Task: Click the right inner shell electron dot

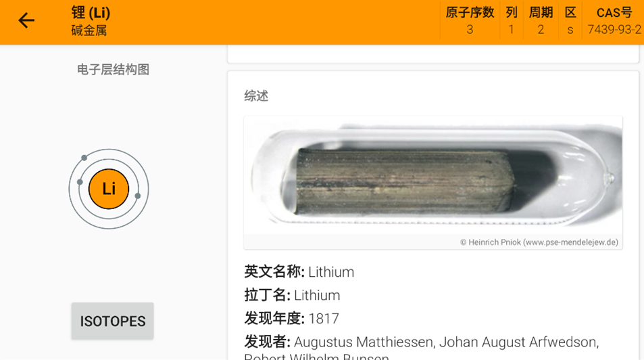Action: [138, 196]
